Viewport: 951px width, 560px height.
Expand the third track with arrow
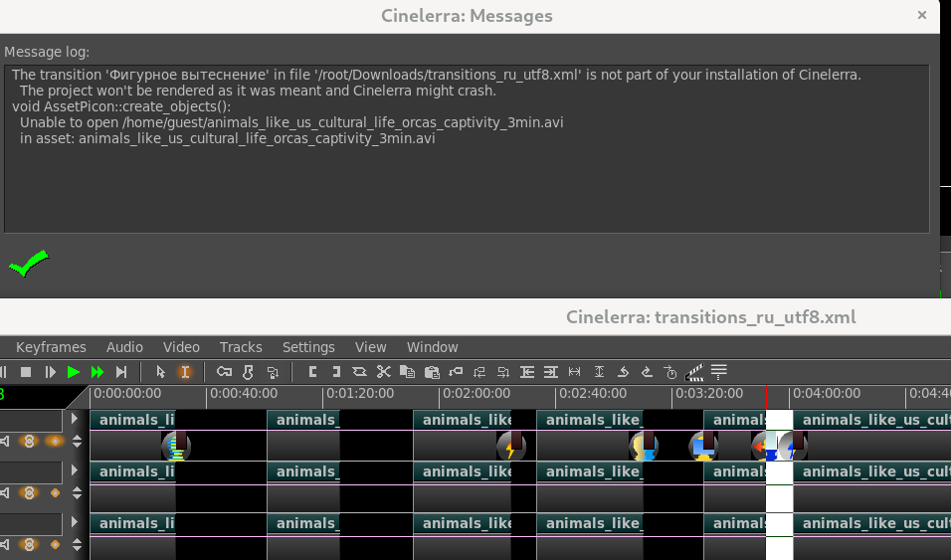(x=75, y=522)
